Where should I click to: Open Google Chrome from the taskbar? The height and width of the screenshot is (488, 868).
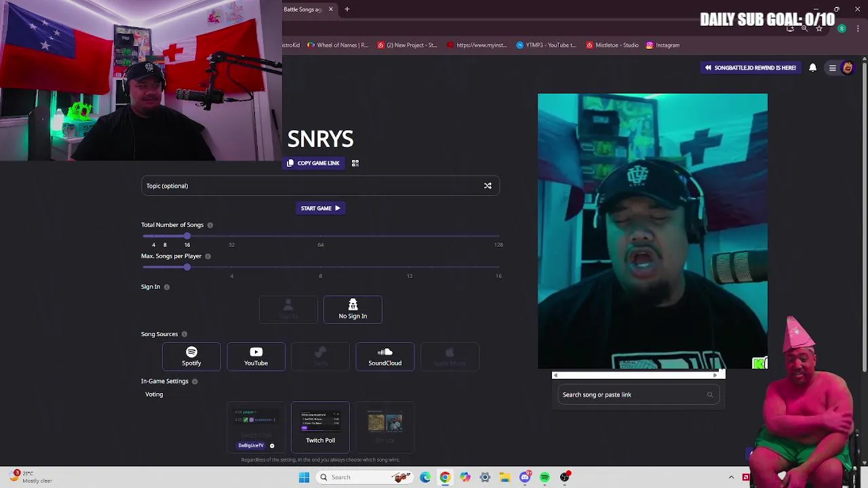445,477
